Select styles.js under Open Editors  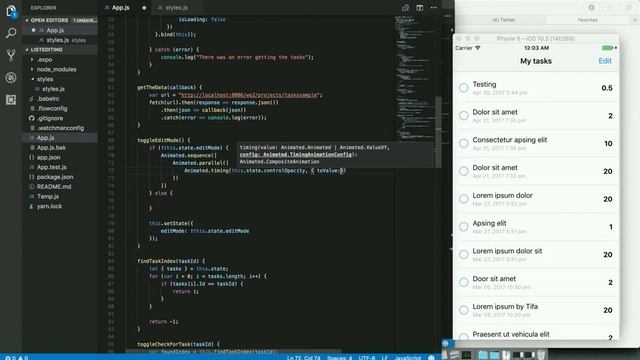[x=58, y=40]
